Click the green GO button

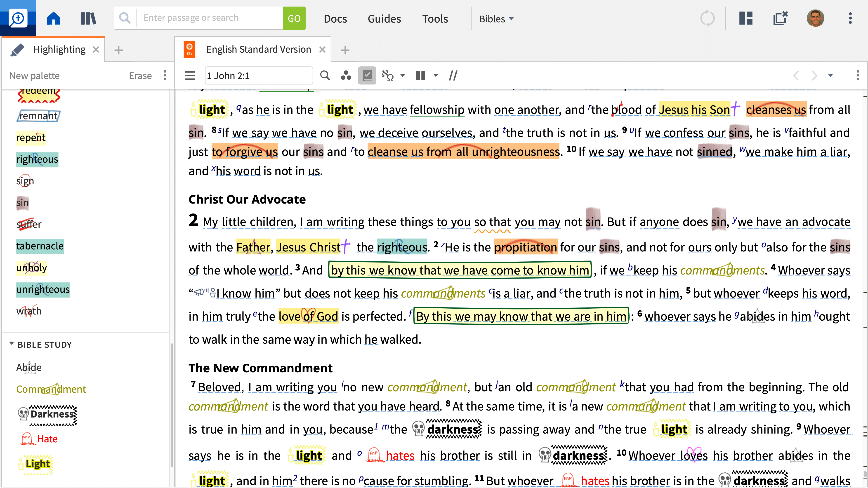pyautogui.click(x=294, y=18)
